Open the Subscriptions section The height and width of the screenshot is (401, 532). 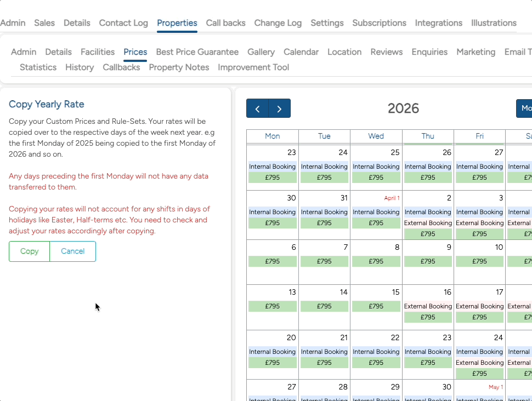coord(379,23)
